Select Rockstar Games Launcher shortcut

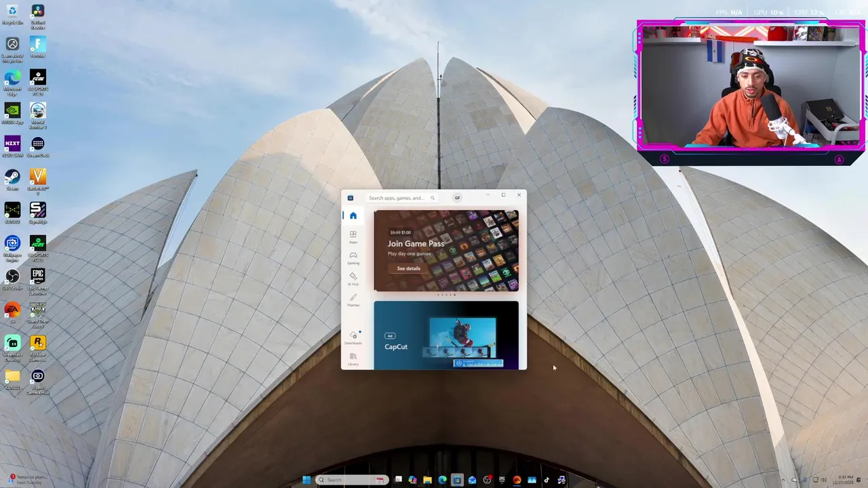[38, 348]
